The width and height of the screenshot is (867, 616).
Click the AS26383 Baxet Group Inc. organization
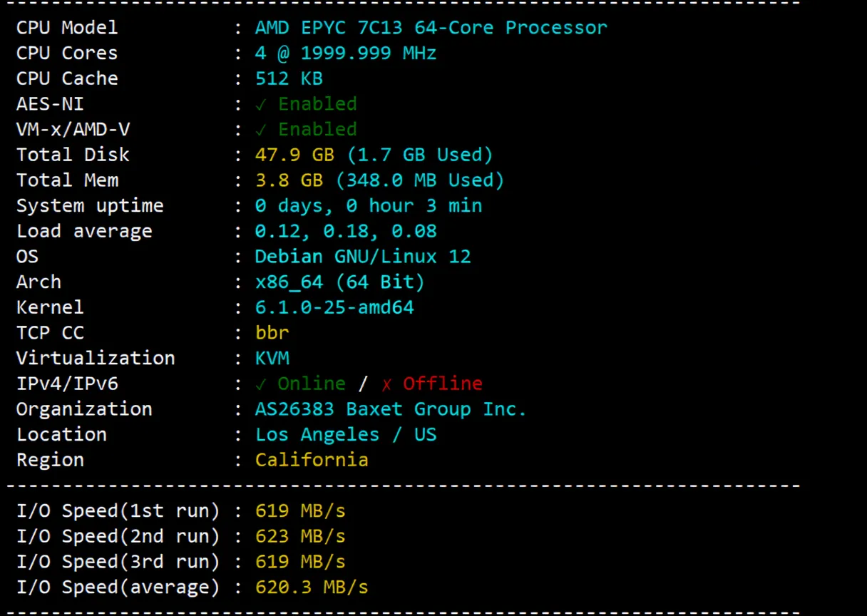click(x=391, y=409)
